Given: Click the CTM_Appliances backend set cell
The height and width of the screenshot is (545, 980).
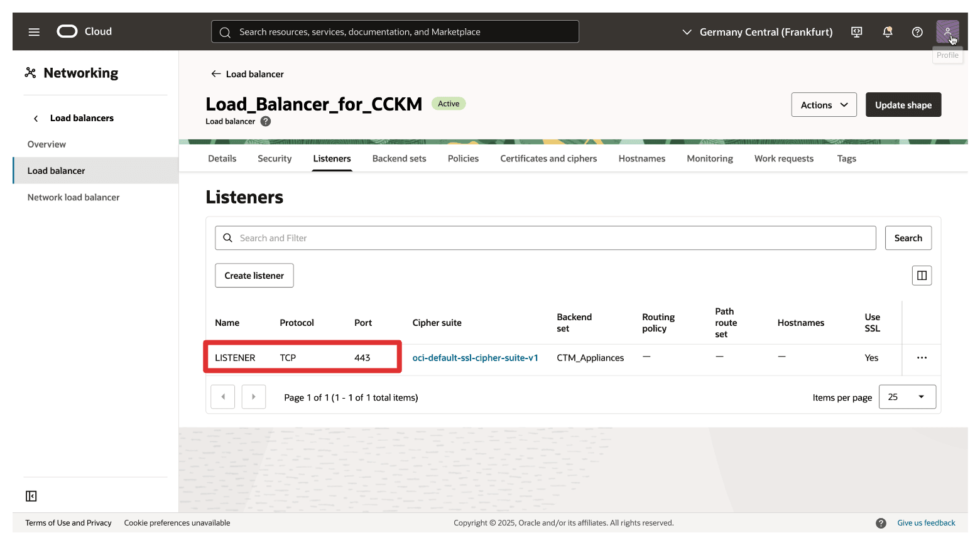Looking at the screenshot, I should [590, 358].
